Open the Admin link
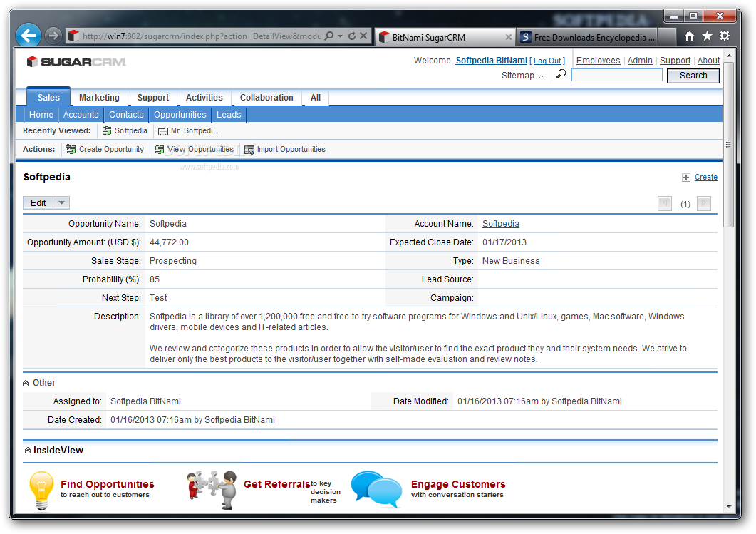 pyautogui.click(x=640, y=61)
